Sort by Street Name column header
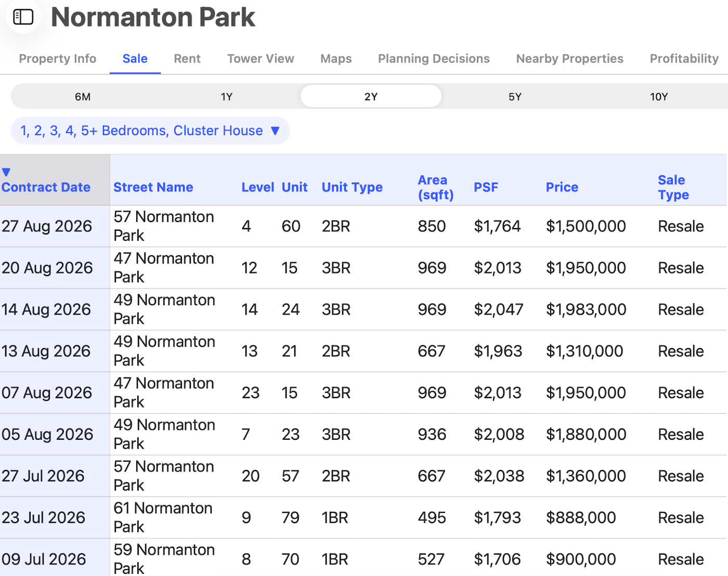728x576 pixels. point(153,187)
